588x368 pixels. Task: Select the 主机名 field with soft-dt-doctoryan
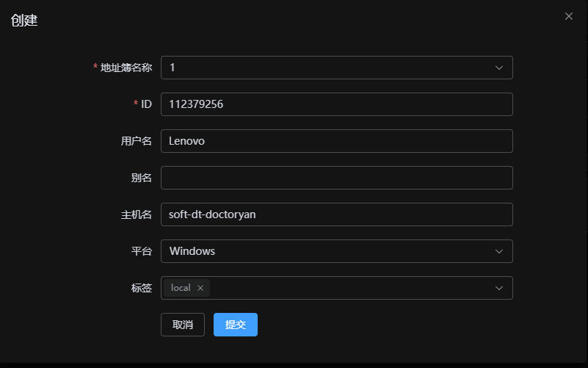336,214
